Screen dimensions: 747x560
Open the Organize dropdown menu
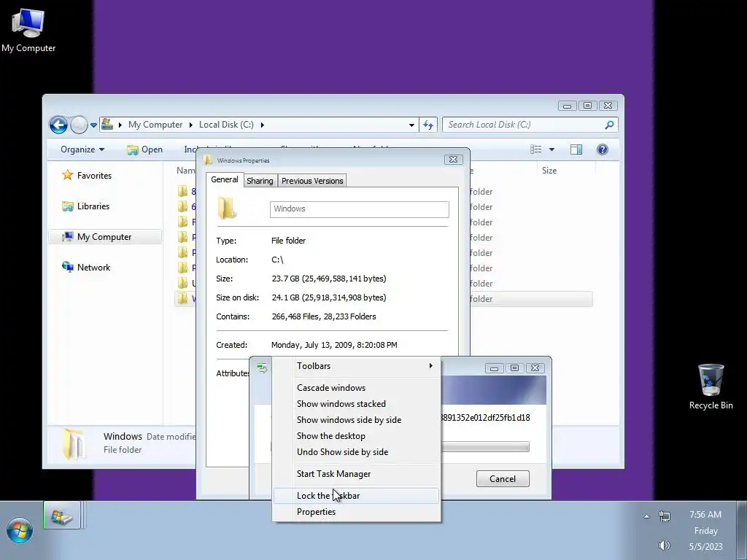coord(82,149)
